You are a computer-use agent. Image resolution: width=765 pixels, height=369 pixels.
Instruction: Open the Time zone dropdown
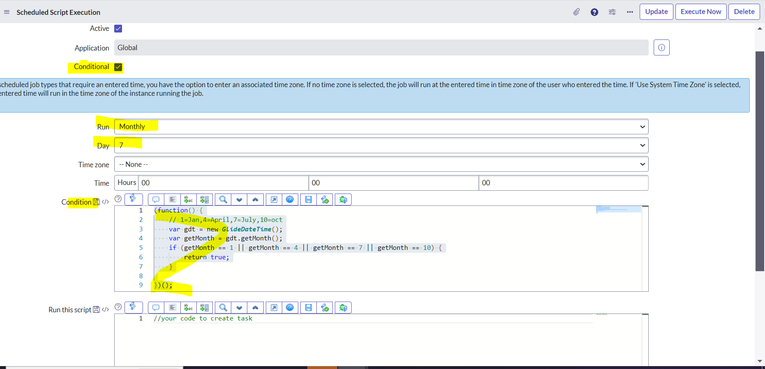(381, 164)
